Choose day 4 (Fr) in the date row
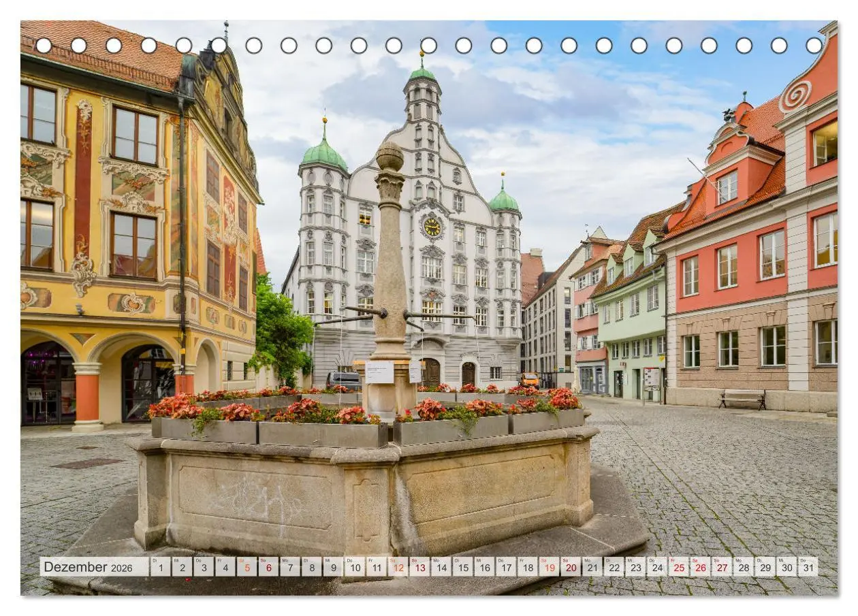The image size is (858, 616). click(x=225, y=567)
